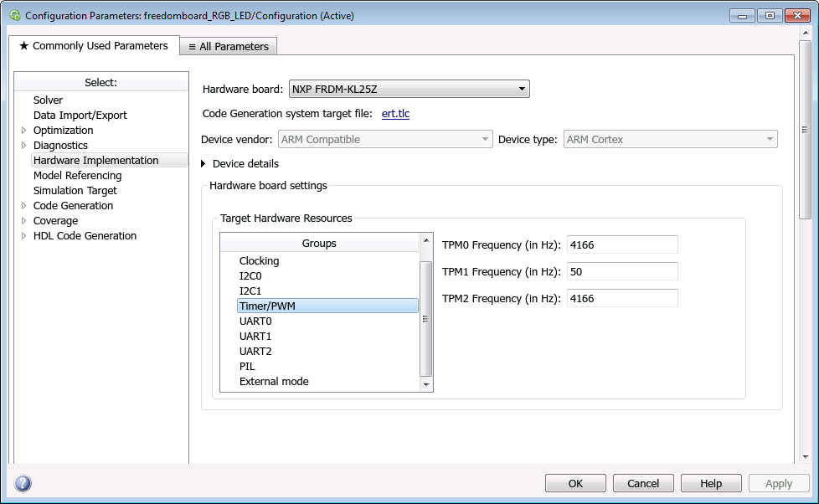This screenshot has height=504, width=819.
Task: Click the Help button
Action: 711,483
